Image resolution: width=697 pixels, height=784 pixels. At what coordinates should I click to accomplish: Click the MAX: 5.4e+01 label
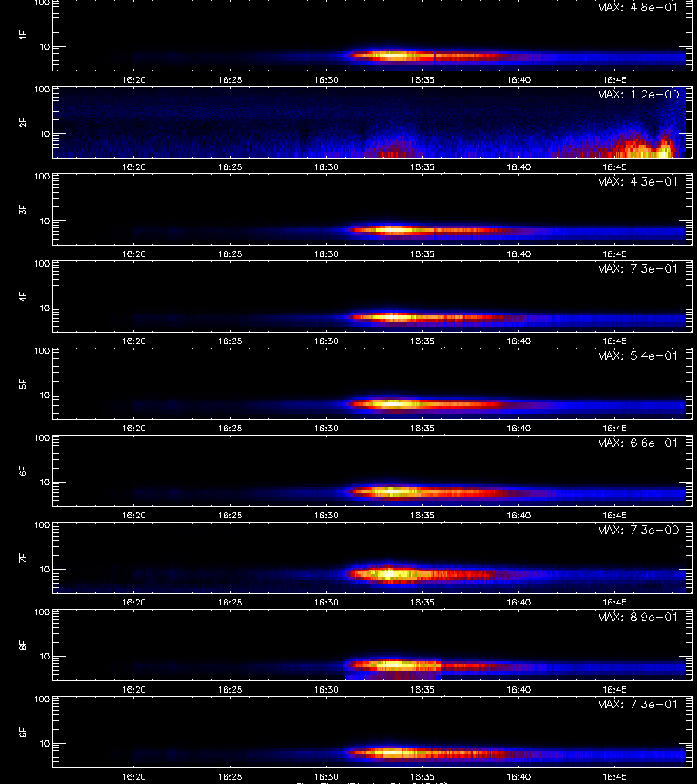tap(638, 355)
